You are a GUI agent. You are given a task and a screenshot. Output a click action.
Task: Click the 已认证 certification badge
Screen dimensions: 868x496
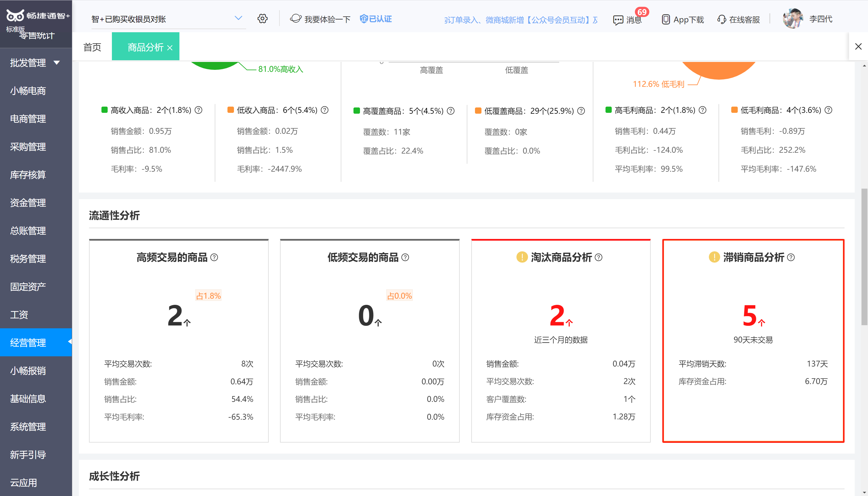(376, 19)
